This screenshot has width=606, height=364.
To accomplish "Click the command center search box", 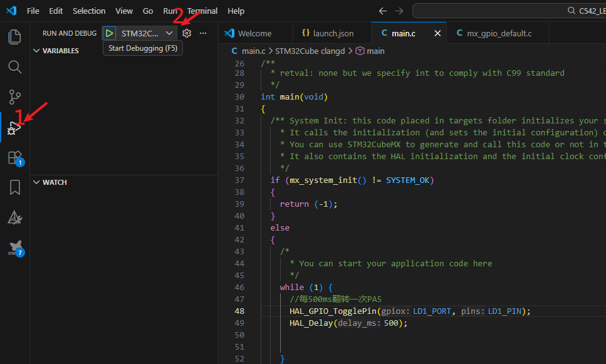I will click(509, 11).
